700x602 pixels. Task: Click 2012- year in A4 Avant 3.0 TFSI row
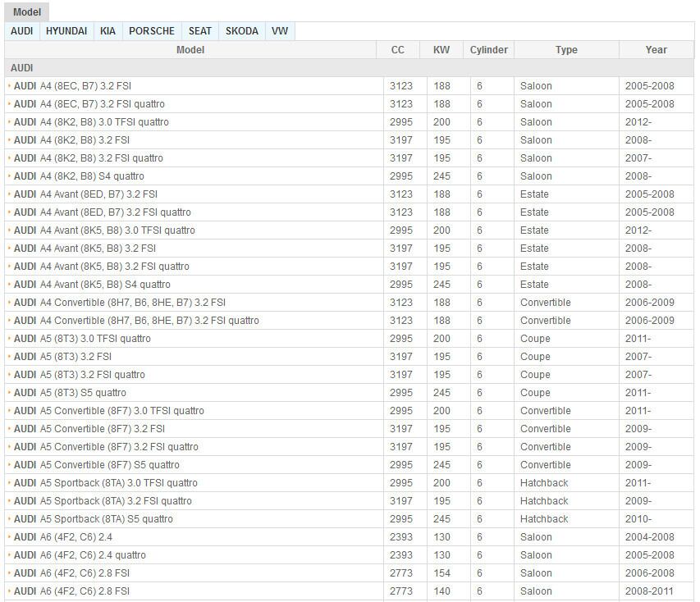point(638,230)
